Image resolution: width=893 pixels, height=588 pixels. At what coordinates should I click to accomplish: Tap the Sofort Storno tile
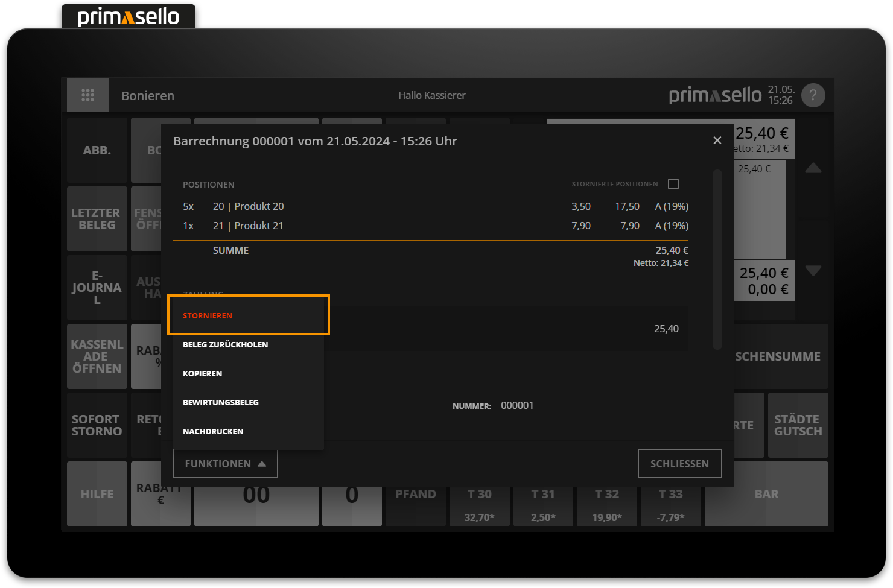click(97, 425)
